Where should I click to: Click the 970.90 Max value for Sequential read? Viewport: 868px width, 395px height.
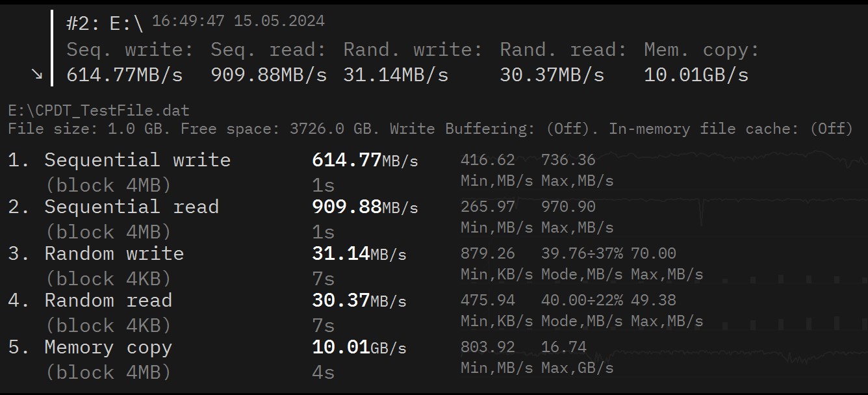(568, 207)
